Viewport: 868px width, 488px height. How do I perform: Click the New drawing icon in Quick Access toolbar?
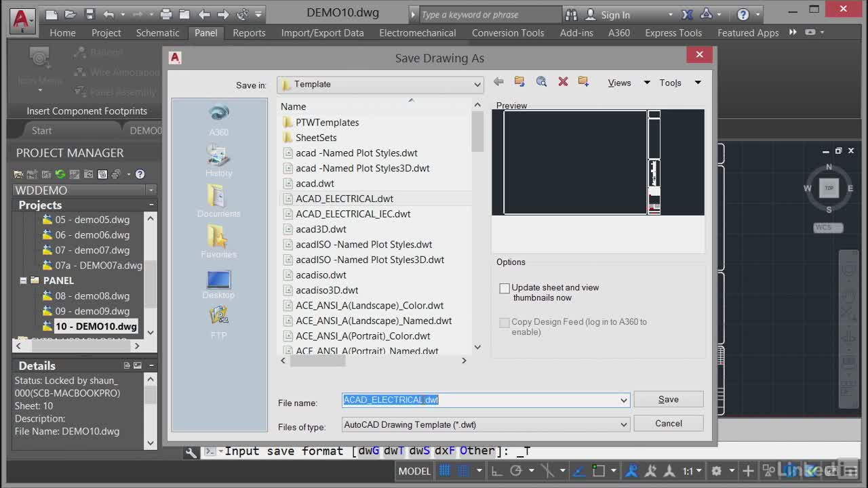[x=51, y=14]
